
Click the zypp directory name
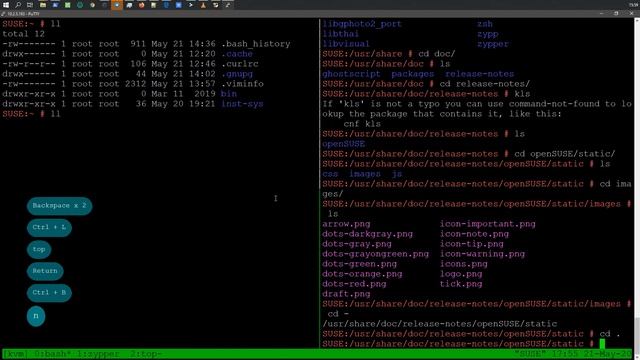tap(488, 34)
